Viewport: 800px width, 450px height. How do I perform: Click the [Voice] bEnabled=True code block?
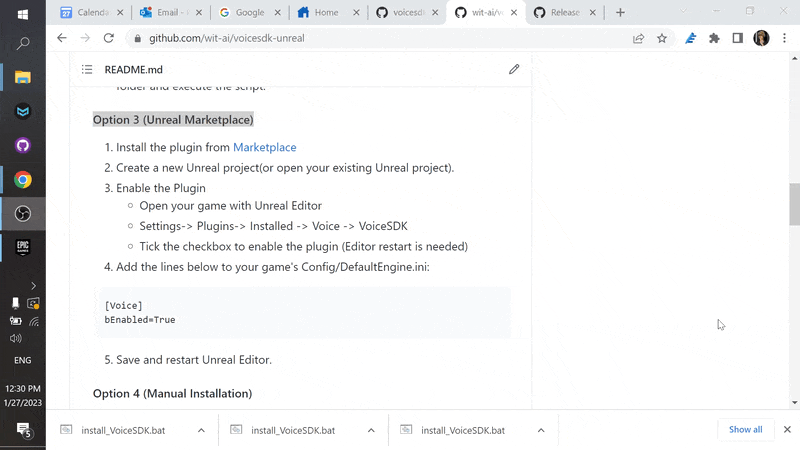302,312
